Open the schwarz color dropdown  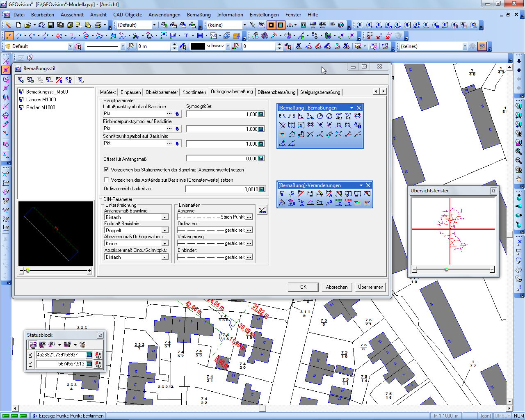point(228,46)
